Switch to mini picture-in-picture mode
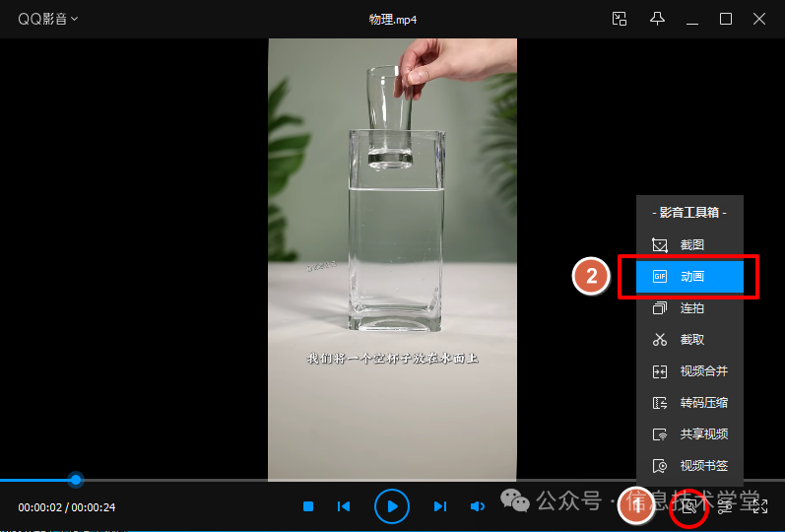Viewport: 785px width, 532px height. [x=619, y=19]
